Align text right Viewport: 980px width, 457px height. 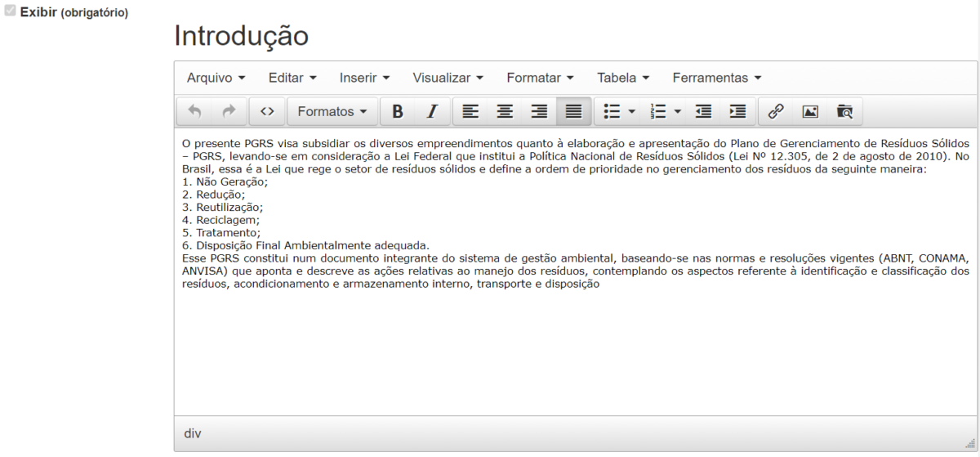[x=539, y=111]
